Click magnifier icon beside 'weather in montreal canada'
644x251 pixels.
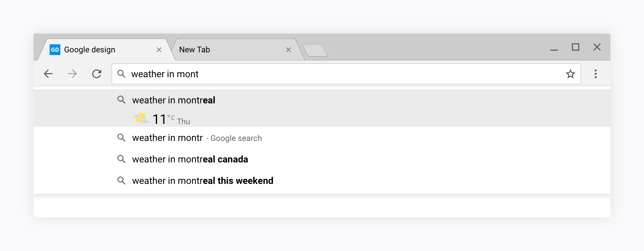pos(121,159)
